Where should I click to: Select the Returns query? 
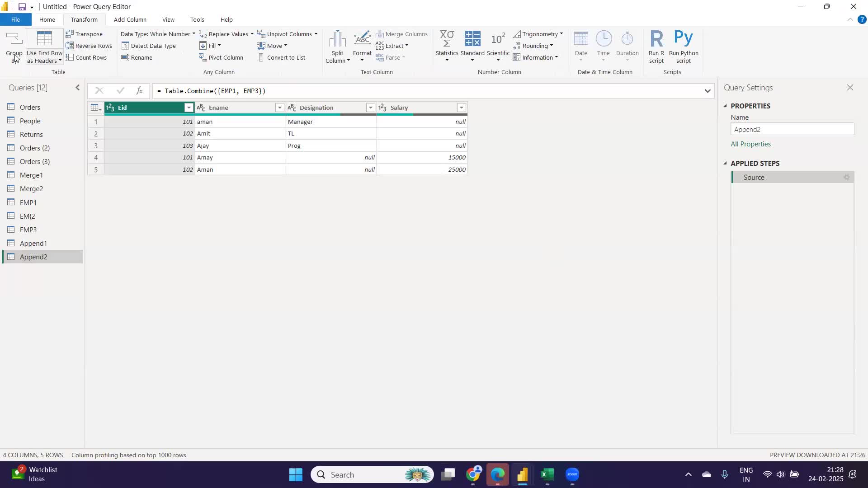tap(42, 134)
